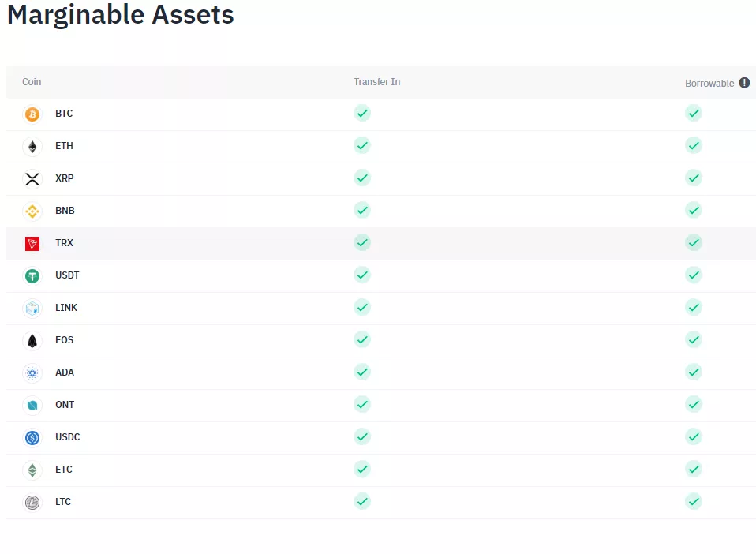This screenshot has width=756, height=554.
Task: Click the EOS asset label
Action: [x=63, y=340]
